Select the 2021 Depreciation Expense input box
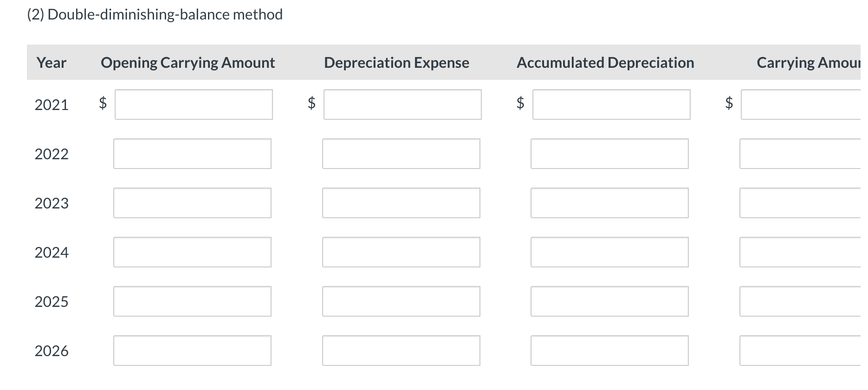This screenshot has height=390, width=868. coord(402,104)
